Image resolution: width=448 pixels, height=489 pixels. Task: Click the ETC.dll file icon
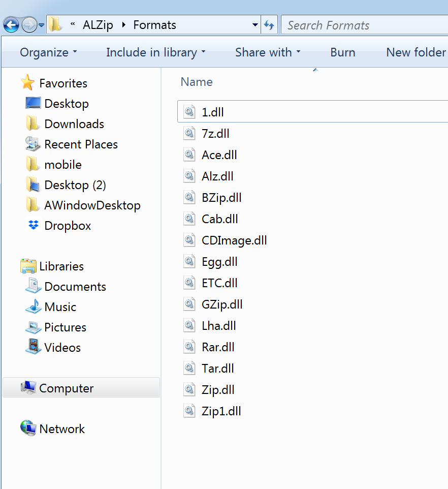click(189, 283)
